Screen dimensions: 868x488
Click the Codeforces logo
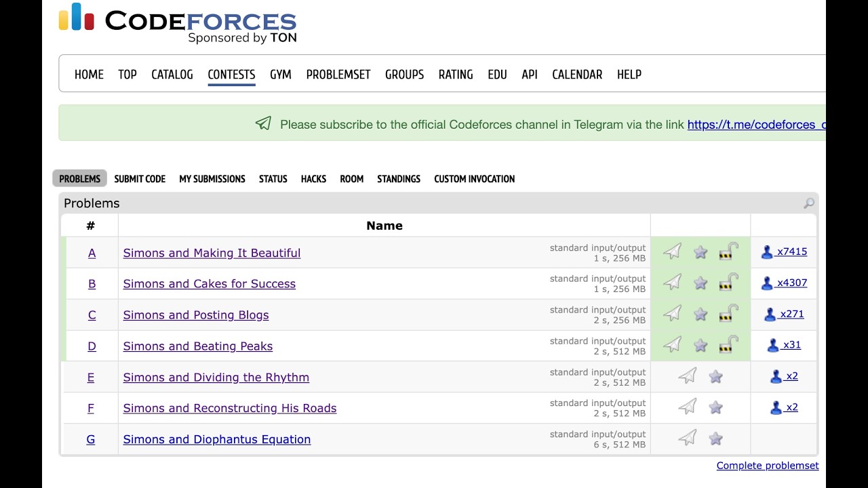point(178,22)
